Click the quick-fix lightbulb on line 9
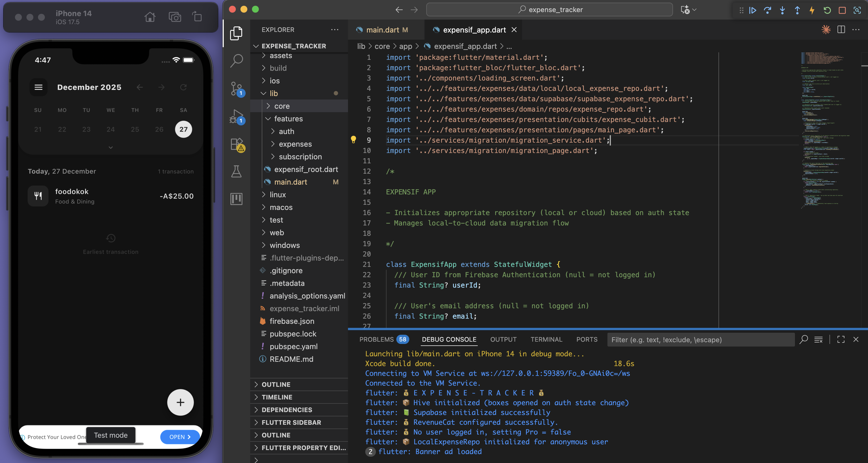 (x=354, y=140)
